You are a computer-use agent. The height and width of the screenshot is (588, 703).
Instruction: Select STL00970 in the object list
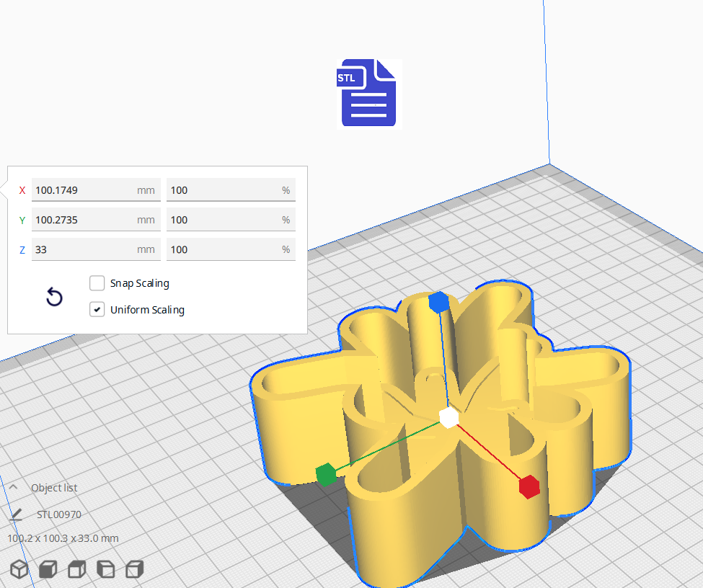pyautogui.click(x=59, y=514)
